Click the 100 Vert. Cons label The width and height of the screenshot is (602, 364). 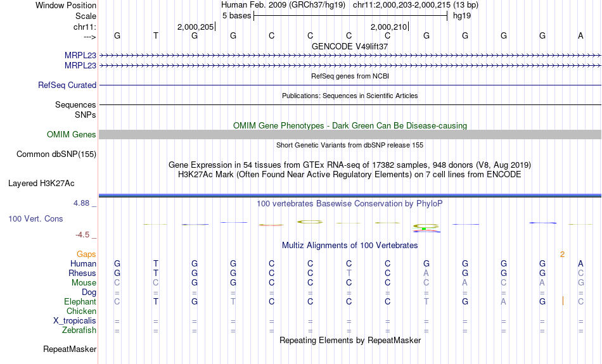pyautogui.click(x=35, y=218)
